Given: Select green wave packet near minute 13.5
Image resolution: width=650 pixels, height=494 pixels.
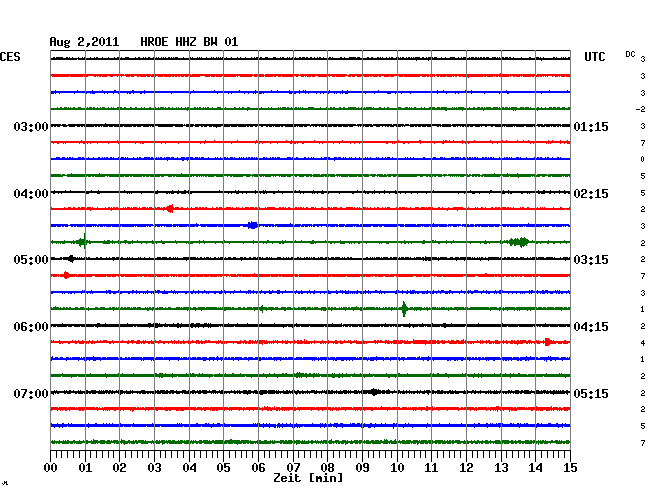Looking at the screenshot, I should tap(519, 242).
